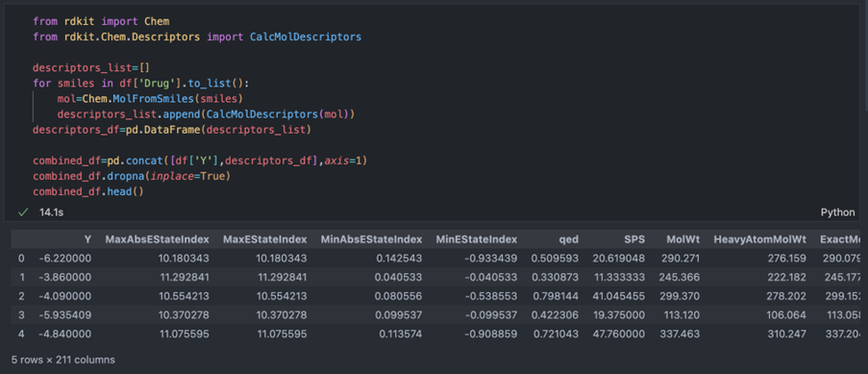Image resolution: width=868 pixels, height=374 pixels.
Task: Click the 'mol=Chem.MolFromSmiles(smiles)' code line
Action: (150, 99)
